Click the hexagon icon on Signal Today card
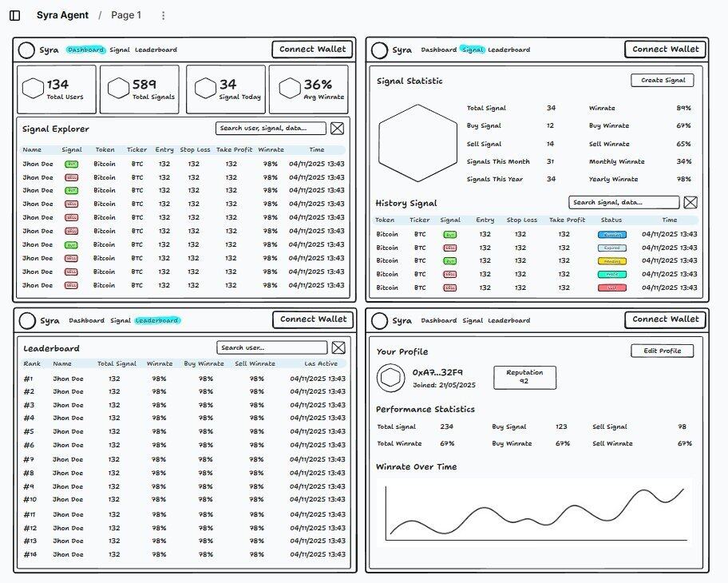This screenshot has height=583, width=728. 205,89
